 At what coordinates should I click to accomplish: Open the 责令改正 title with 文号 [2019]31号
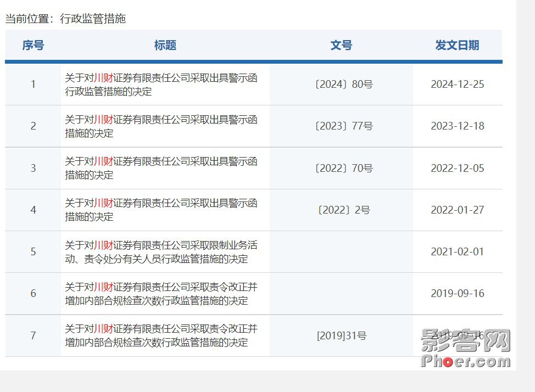[x=161, y=335]
